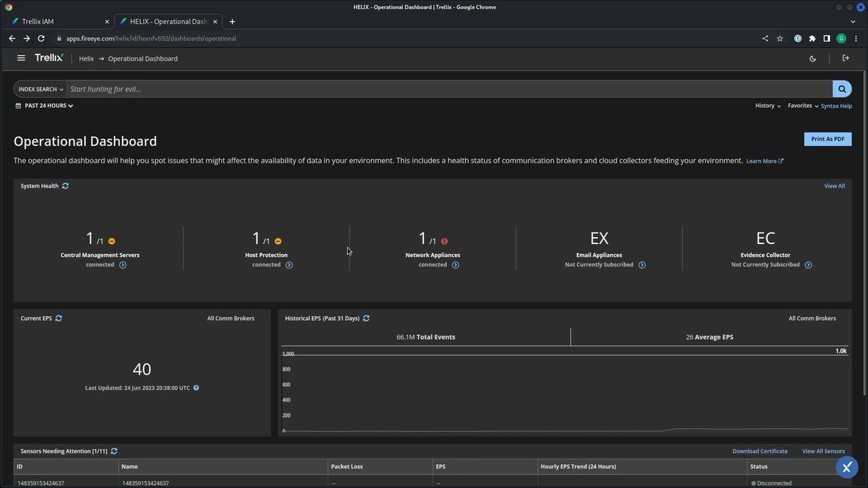Click the logout icon in the header
Image resolution: width=868 pixels, height=488 pixels.
click(x=846, y=58)
